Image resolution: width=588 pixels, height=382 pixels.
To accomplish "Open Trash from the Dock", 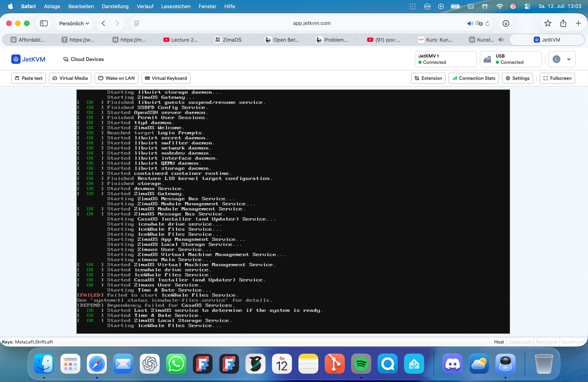I will tap(544, 364).
